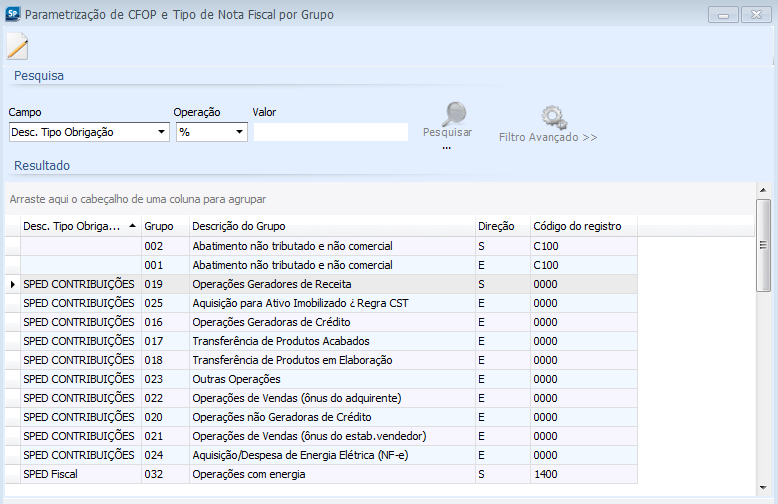778x504 pixels.
Task: Open the Operação dropdown list
Action: [x=240, y=132]
